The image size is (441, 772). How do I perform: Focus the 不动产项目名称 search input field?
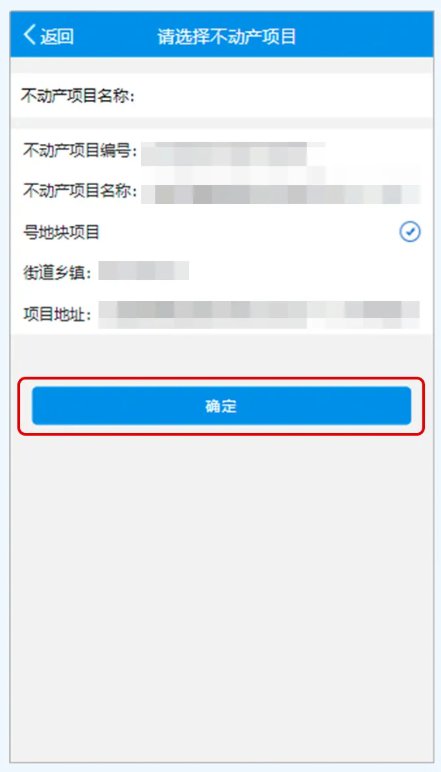tap(278, 96)
